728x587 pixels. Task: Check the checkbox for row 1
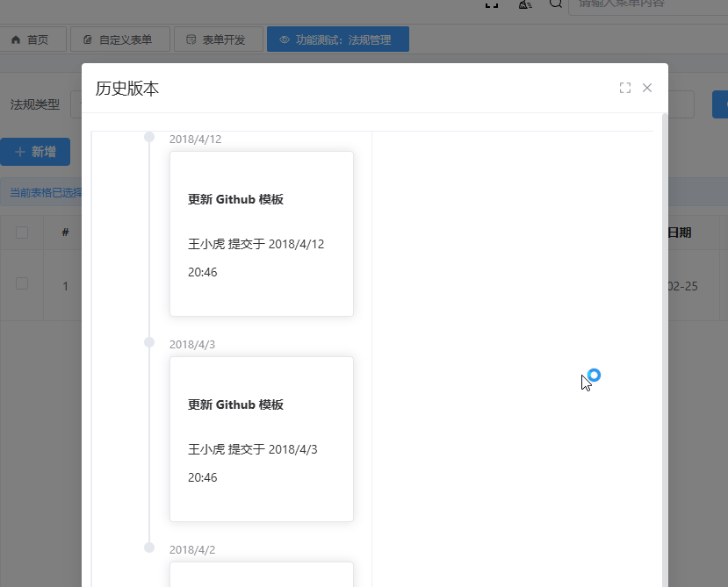click(22, 283)
